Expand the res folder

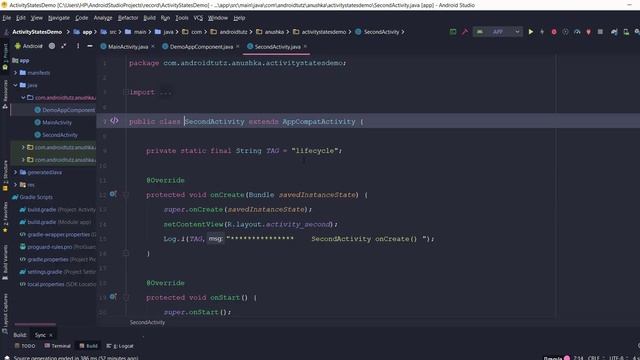(16, 184)
